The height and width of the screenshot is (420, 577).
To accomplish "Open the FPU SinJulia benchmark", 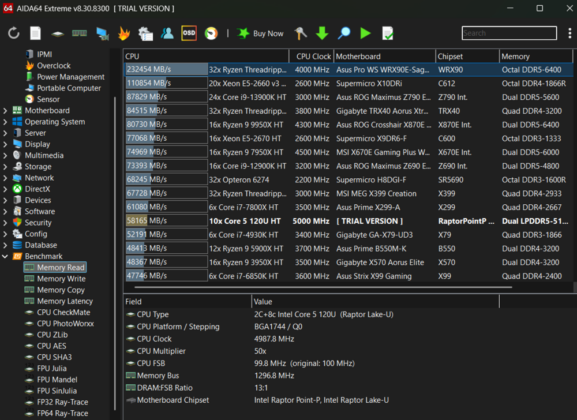I will 51,391.
